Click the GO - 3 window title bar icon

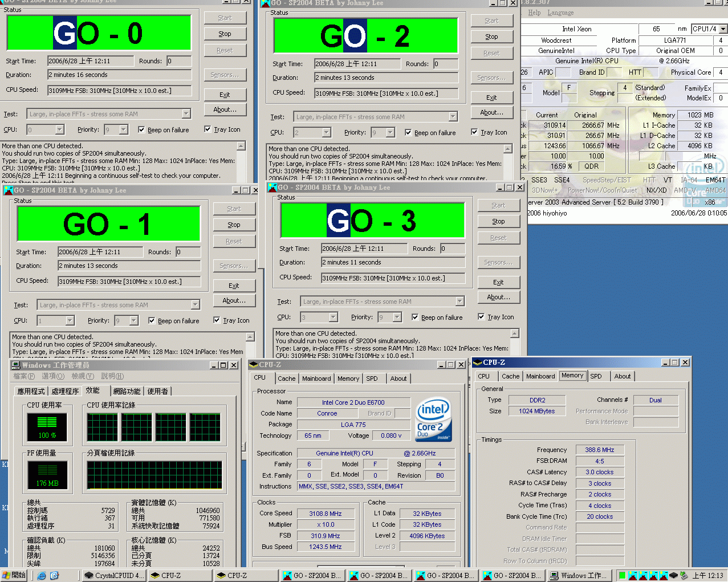pos(273,188)
